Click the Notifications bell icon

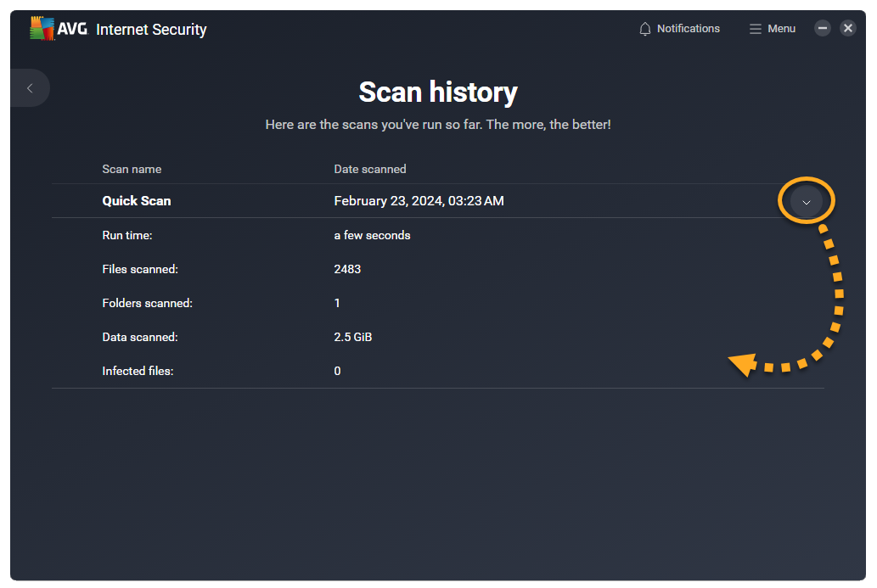[x=645, y=29]
